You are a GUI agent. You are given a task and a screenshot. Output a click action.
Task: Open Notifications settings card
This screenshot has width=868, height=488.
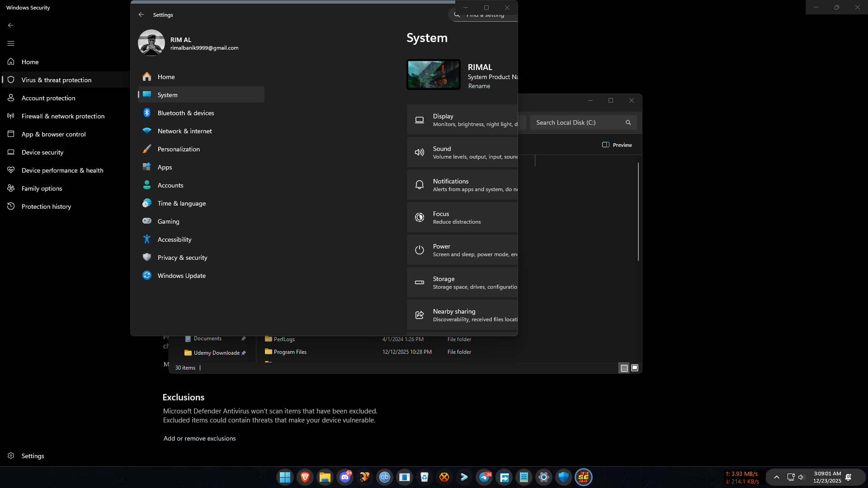[462, 185]
